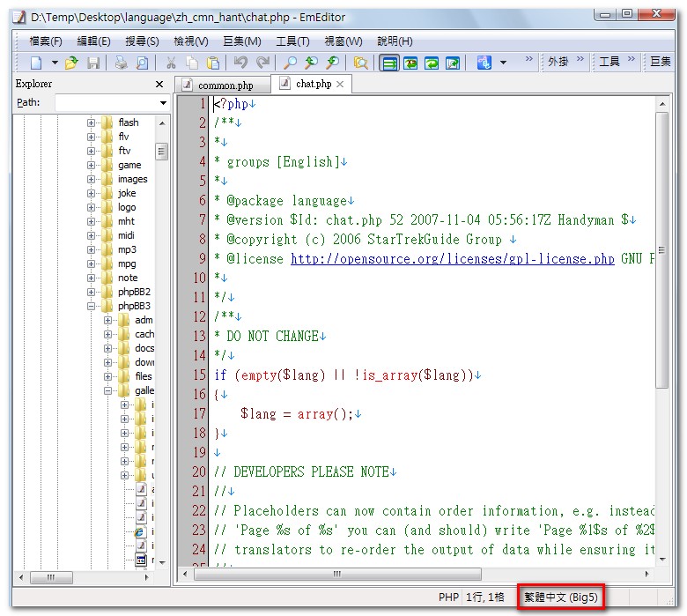Close the Explorer panel
Viewport: 687px width, 616px height.
coord(159,85)
